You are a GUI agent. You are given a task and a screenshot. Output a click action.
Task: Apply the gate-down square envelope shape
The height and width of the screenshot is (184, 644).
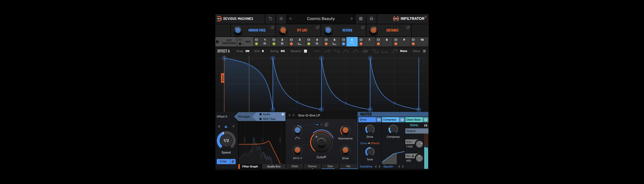(x=375, y=51)
